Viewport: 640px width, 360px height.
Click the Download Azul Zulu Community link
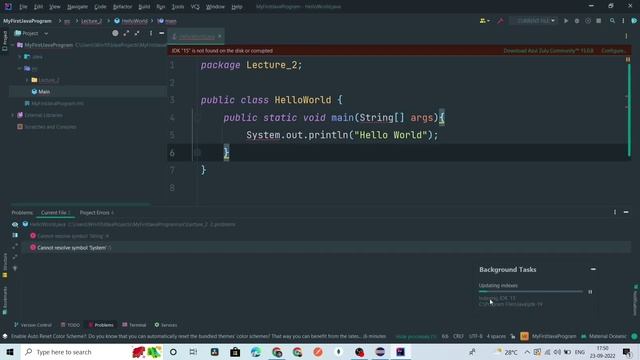click(x=548, y=51)
